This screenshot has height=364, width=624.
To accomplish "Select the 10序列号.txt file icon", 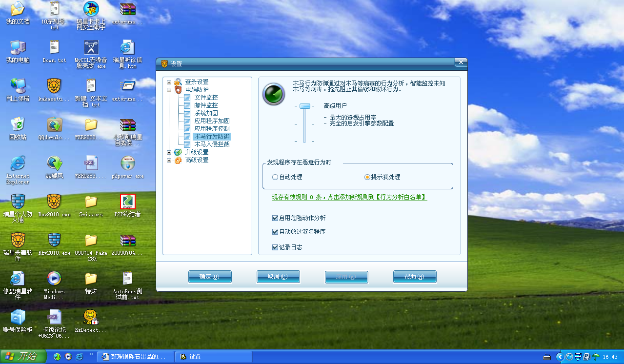I will [x=54, y=16].
